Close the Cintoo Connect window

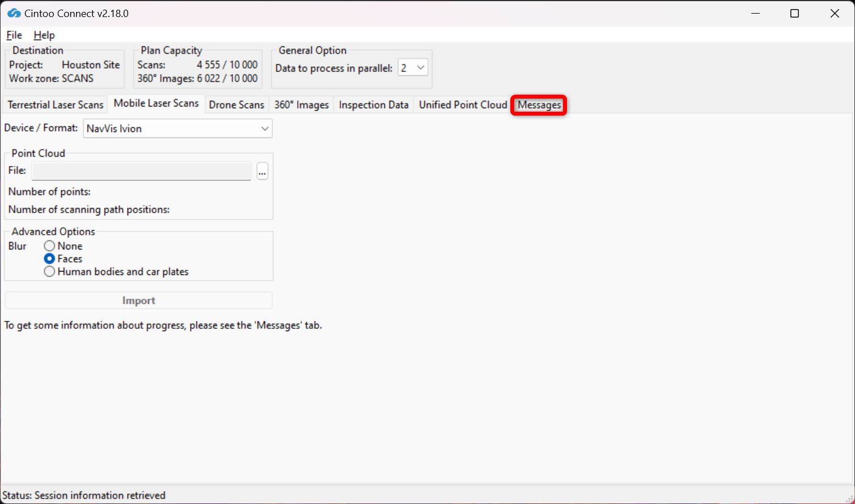pyautogui.click(x=835, y=13)
